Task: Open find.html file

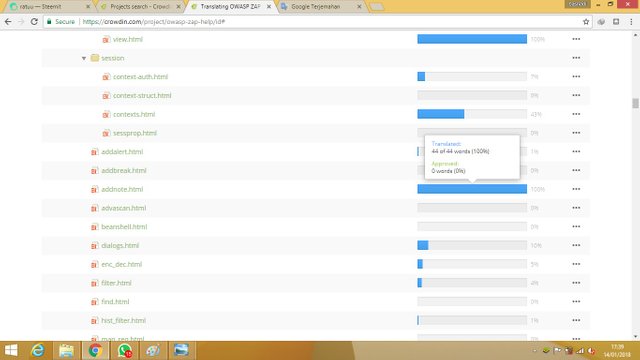Action: pyautogui.click(x=115, y=302)
